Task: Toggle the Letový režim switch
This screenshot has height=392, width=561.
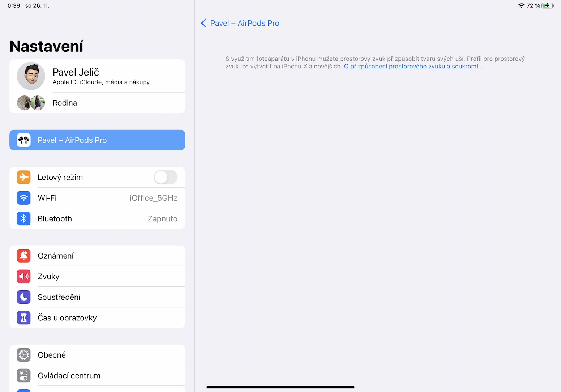Action: click(x=166, y=177)
